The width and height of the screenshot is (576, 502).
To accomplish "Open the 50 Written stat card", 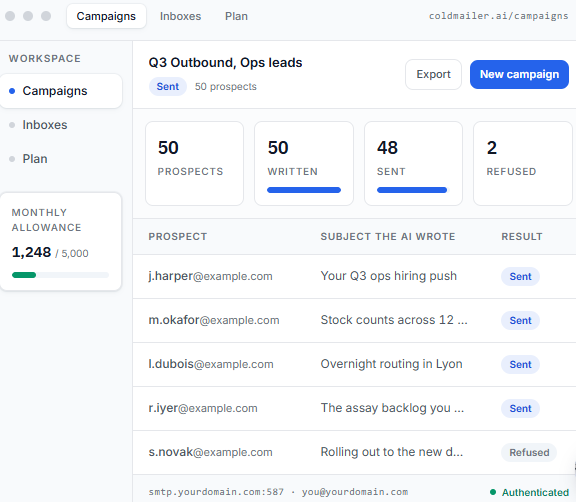I will point(304,163).
